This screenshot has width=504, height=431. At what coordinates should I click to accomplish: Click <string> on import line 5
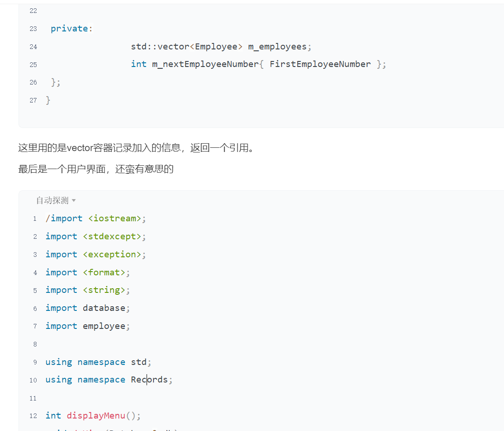(104, 290)
